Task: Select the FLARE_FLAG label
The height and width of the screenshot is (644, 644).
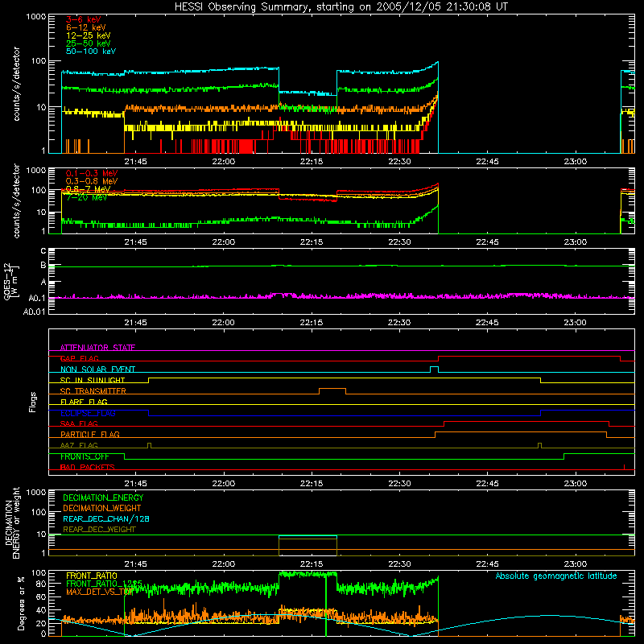Action: [x=84, y=402]
